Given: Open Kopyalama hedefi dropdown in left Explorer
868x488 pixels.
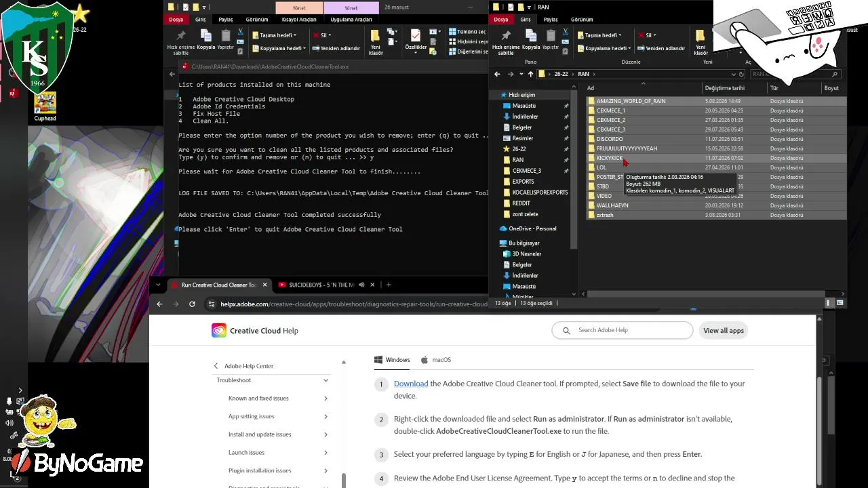Looking at the screenshot, I should point(277,48).
